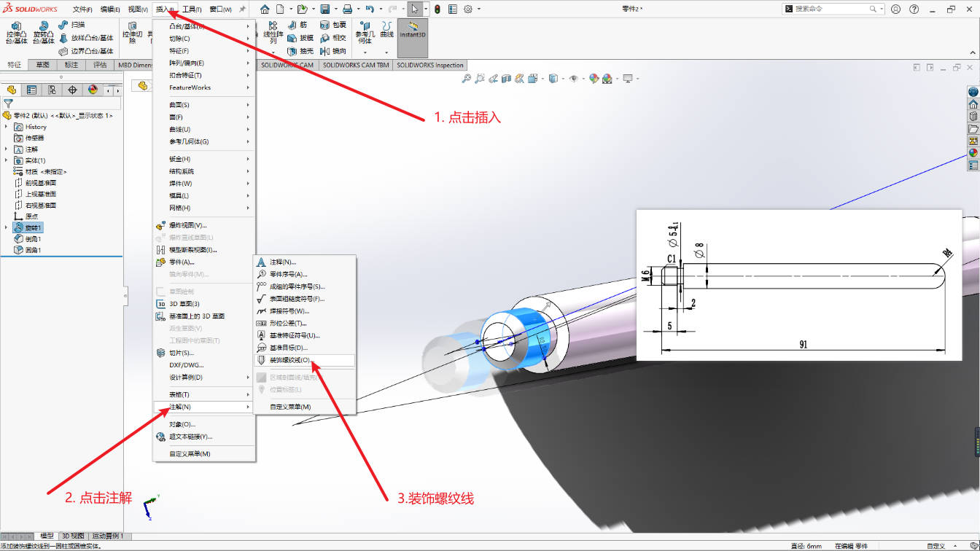Image resolution: width=980 pixels, height=551 pixels.
Task: Choose 超文本链接(Y) in the Insert menu
Action: [x=204, y=437]
